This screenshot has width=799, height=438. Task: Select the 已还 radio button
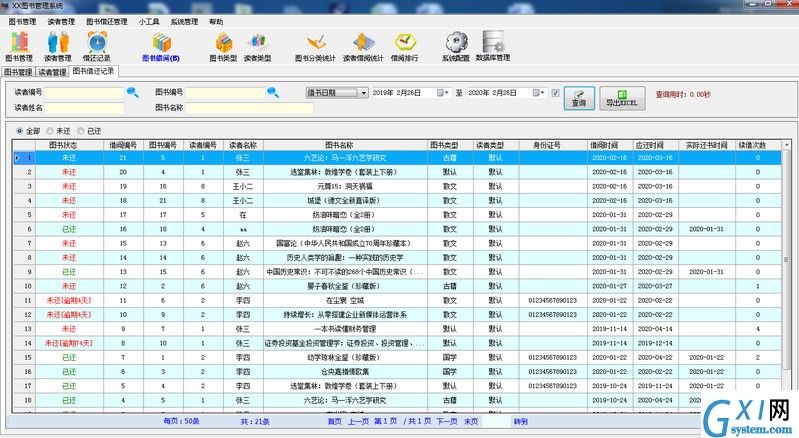point(81,131)
